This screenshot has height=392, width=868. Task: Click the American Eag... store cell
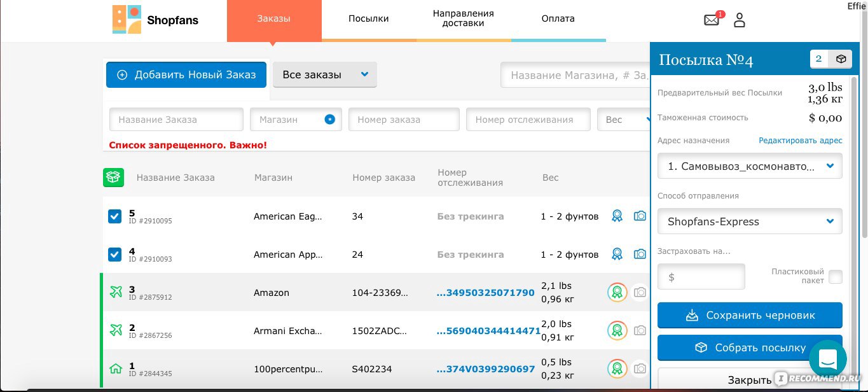288,216
